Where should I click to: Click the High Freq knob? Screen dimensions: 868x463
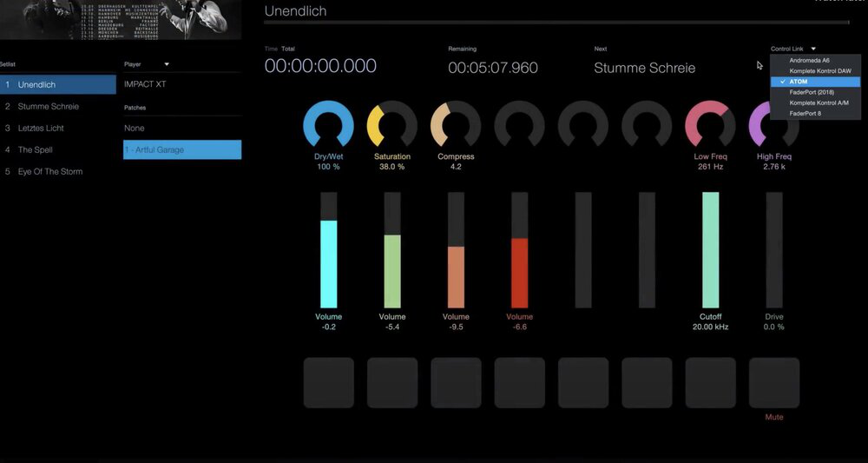[774, 124]
